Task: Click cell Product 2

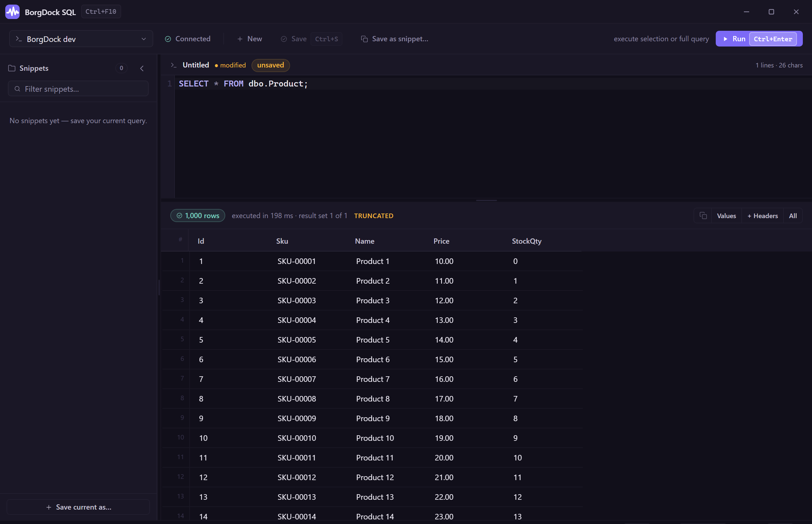Action: click(373, 281)
